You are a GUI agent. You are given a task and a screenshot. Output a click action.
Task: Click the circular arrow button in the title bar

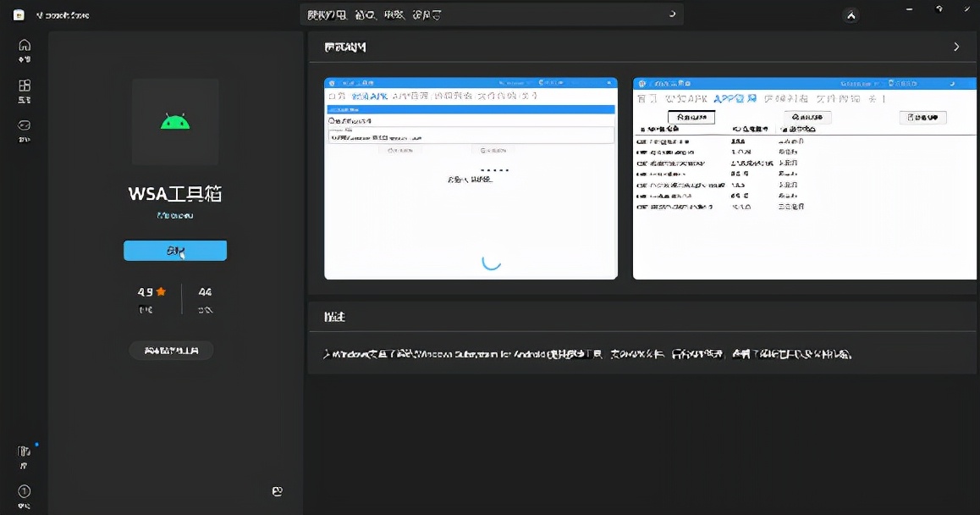point(938,9)
